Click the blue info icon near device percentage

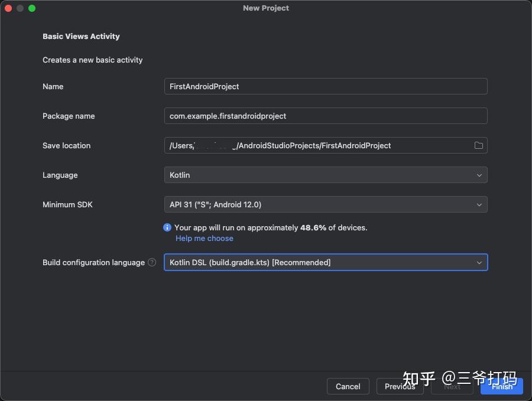click(x=167, y=227)
